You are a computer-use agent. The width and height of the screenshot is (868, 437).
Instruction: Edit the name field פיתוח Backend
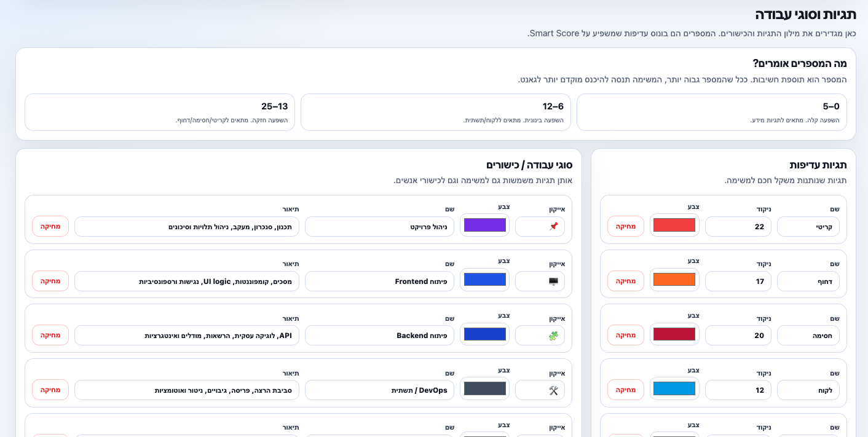(x=380, y=335)
